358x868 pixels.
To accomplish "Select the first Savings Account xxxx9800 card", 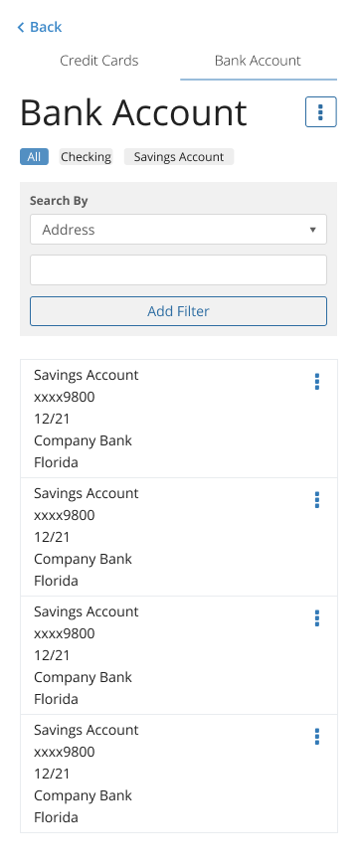I will coord(179,419).
